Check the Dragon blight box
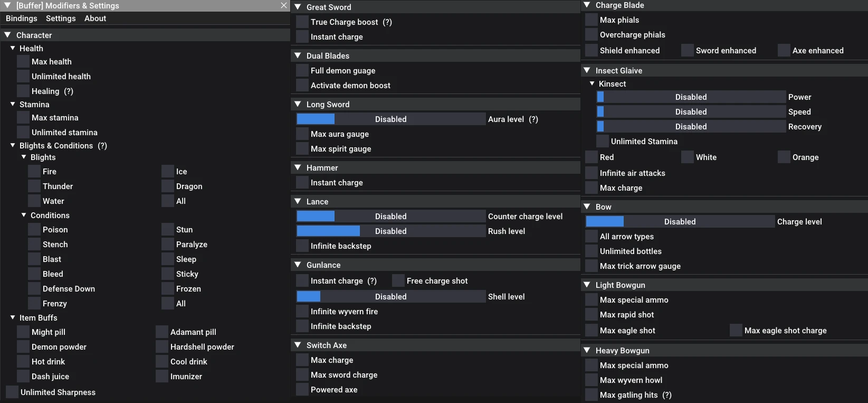This screenshot has width=868, height=403. coord(168,186)
